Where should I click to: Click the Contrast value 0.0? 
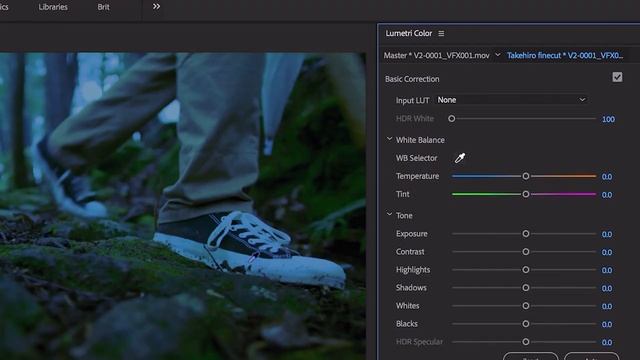[x=607, y=252]
